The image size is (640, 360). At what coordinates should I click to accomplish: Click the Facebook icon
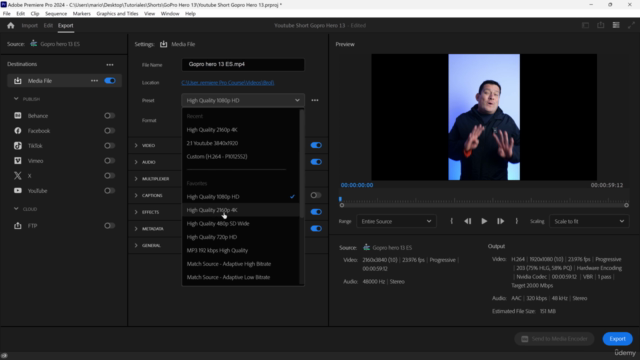(x=18, y=131)
